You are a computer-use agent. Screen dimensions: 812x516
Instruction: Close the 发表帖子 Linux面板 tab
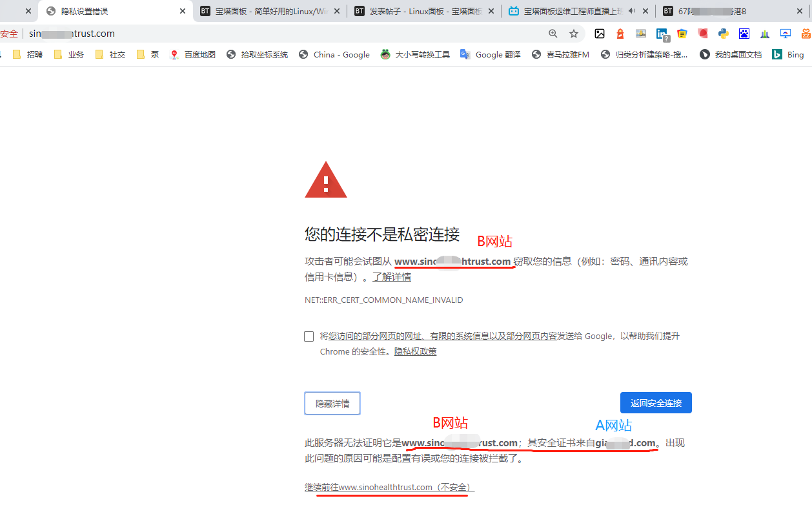(491, 11)
